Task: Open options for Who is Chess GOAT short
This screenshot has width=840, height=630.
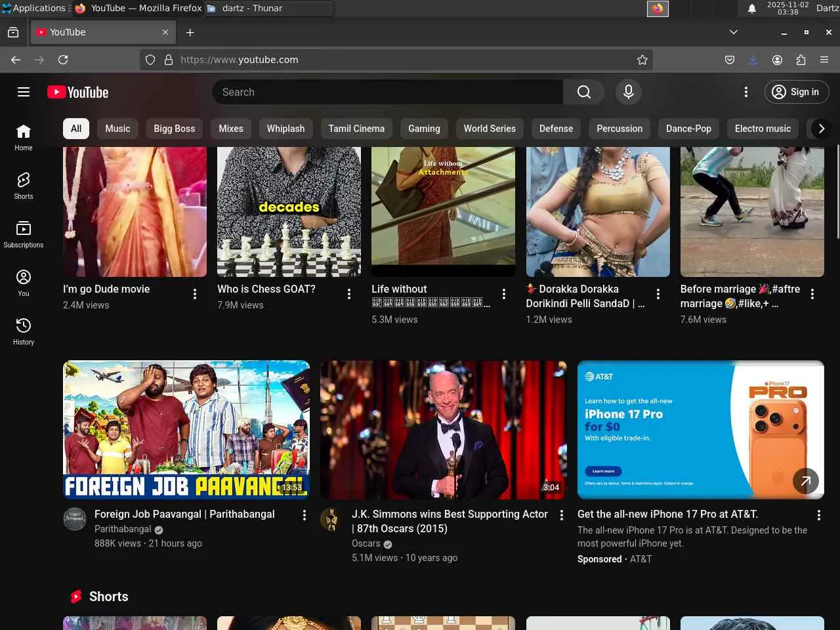Action: tap(349, 294)
